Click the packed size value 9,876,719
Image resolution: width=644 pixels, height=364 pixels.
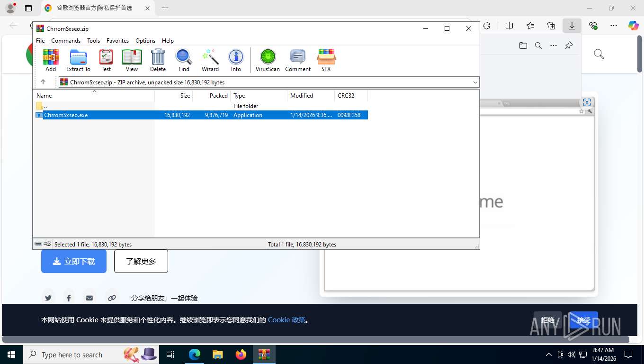click(x=216, y=115)
